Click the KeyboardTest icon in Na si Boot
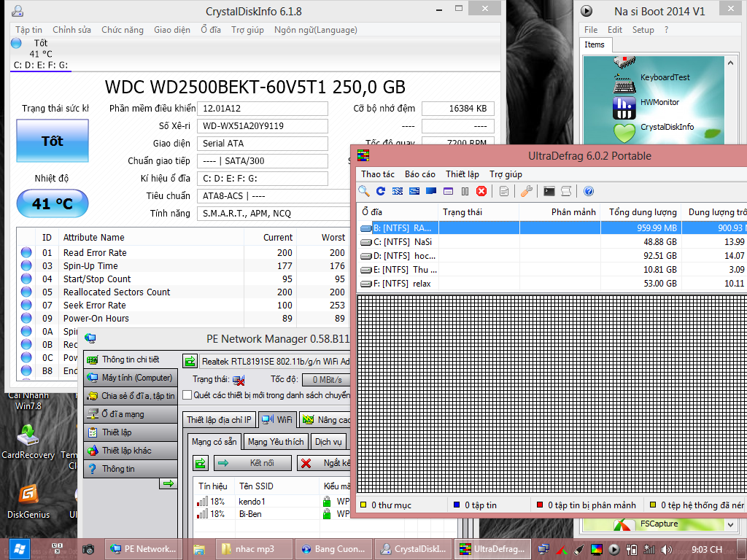The width and height of the screenshot is (747, 560). tap(624, 84)
